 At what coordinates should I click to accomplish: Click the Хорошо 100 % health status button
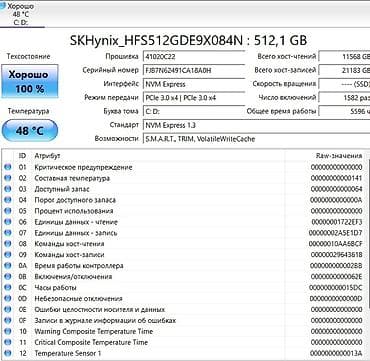(29, 81)
